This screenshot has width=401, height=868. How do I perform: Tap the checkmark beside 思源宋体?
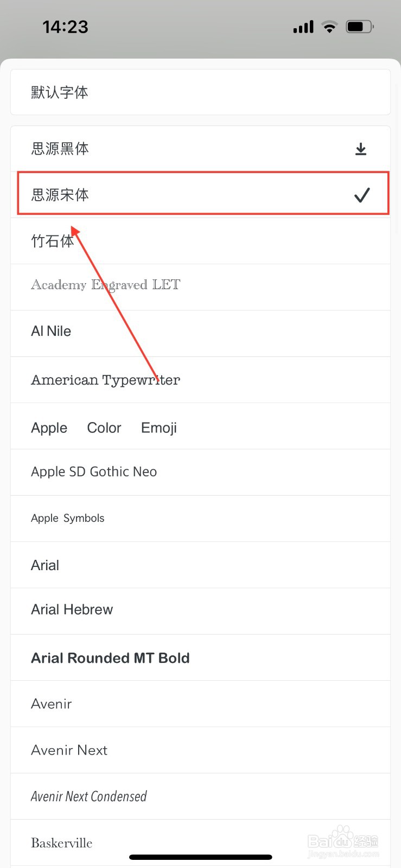pyautogui.click(x=362, y=195)
